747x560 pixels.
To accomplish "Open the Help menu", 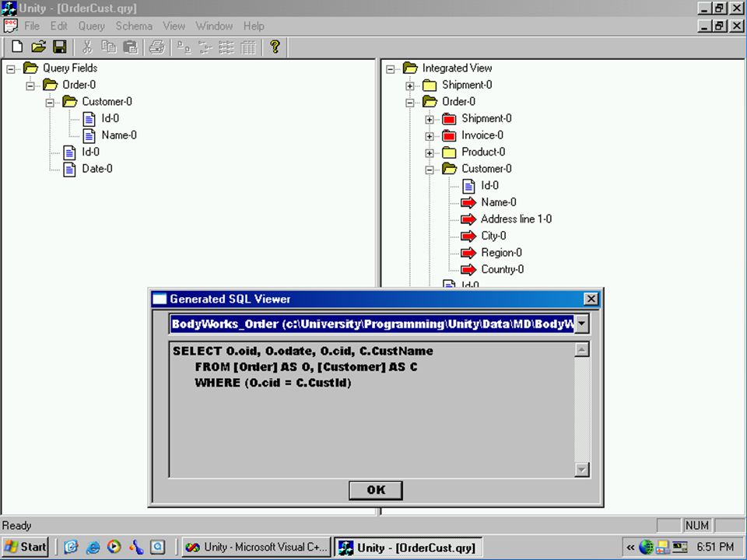I will (x=254, y=26).
